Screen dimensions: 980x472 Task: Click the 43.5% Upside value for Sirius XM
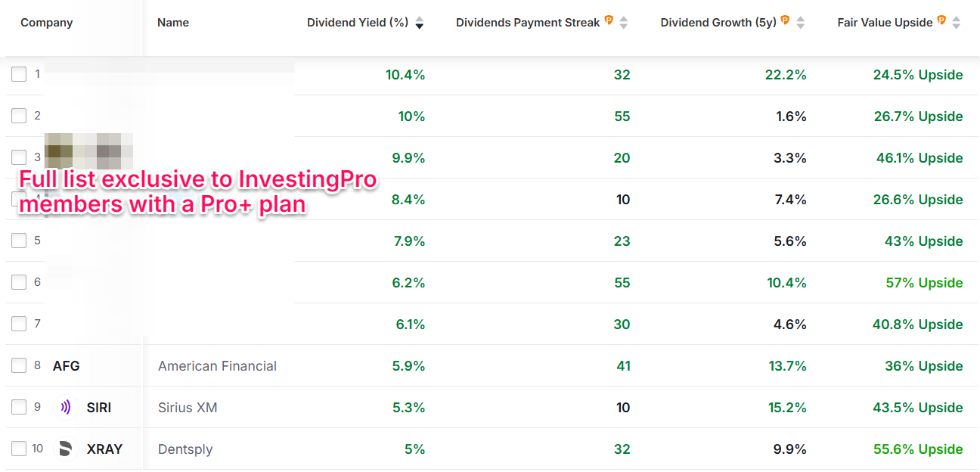click(919, 407)
